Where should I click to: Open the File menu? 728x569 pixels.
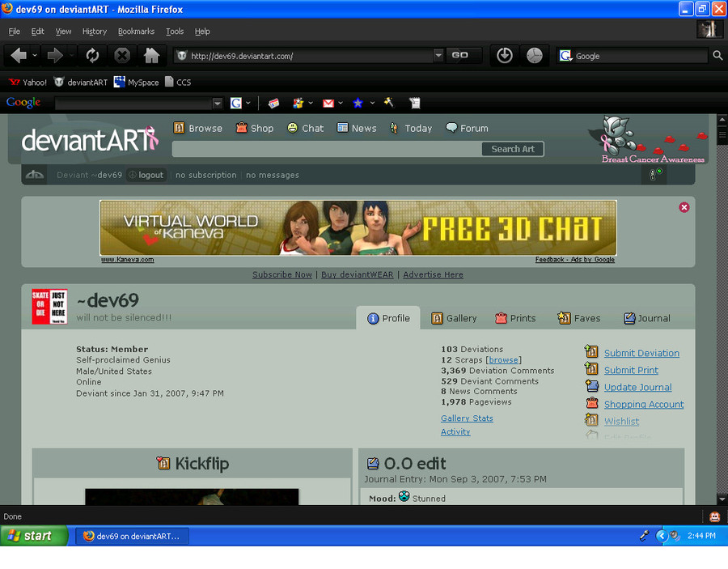click(x=15, y=31)
